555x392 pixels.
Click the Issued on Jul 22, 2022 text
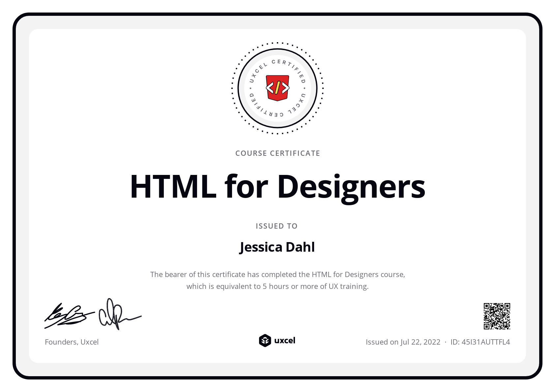click(x=403, y=342)
